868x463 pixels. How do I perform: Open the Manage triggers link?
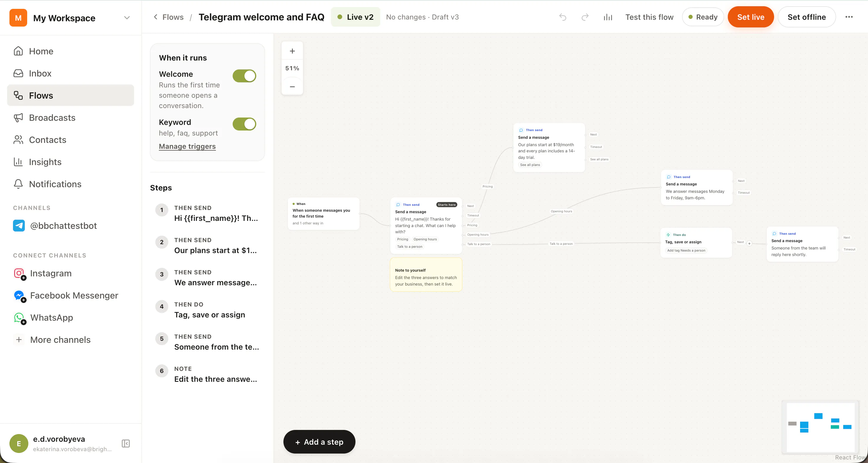(x=187, y=146)
